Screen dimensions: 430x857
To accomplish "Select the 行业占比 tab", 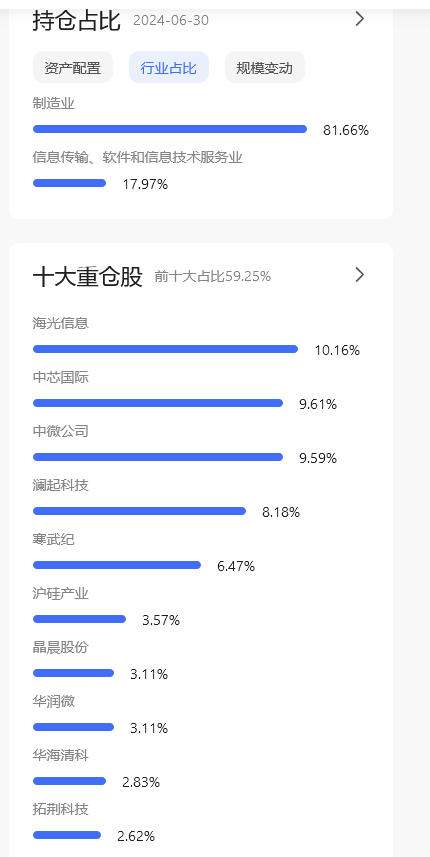I will (x=169, y=67).
